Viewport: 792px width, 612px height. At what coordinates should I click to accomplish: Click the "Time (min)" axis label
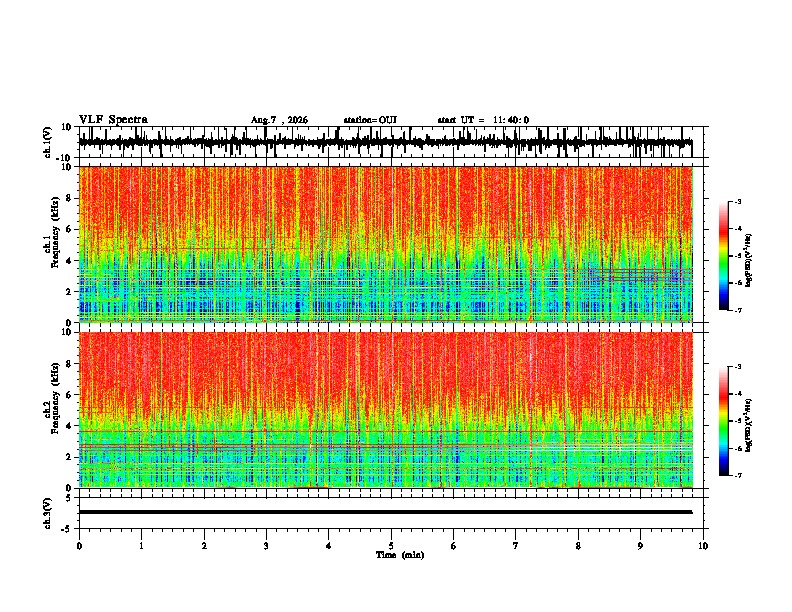(400, 555)
